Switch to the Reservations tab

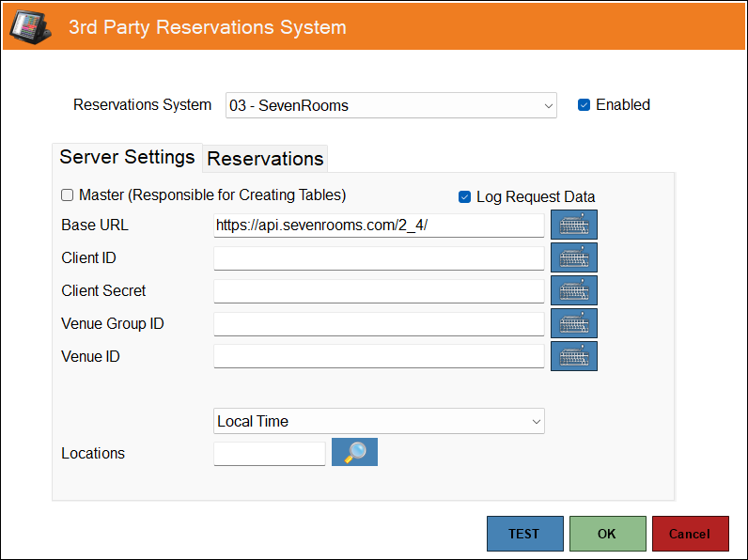coord(265,159)
